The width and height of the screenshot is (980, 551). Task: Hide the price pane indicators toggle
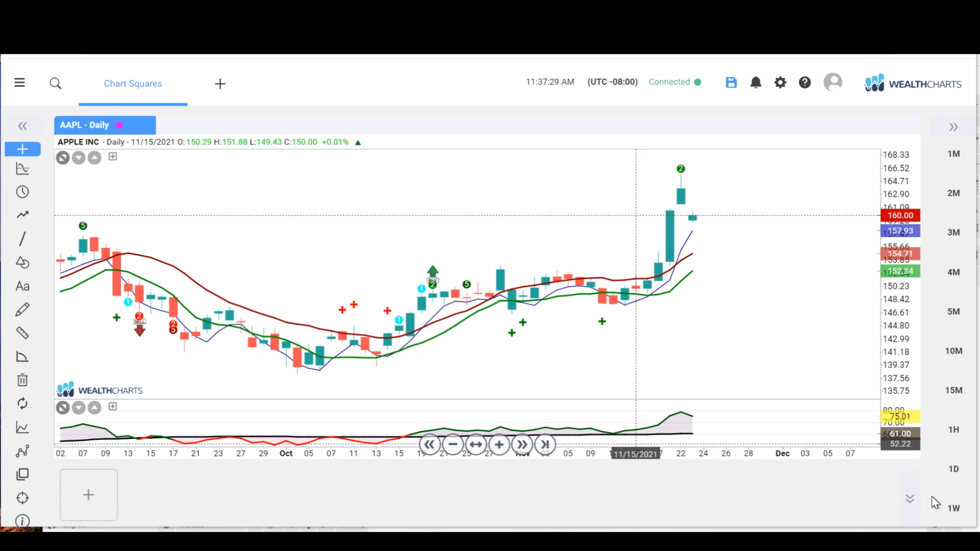(63, 158)
